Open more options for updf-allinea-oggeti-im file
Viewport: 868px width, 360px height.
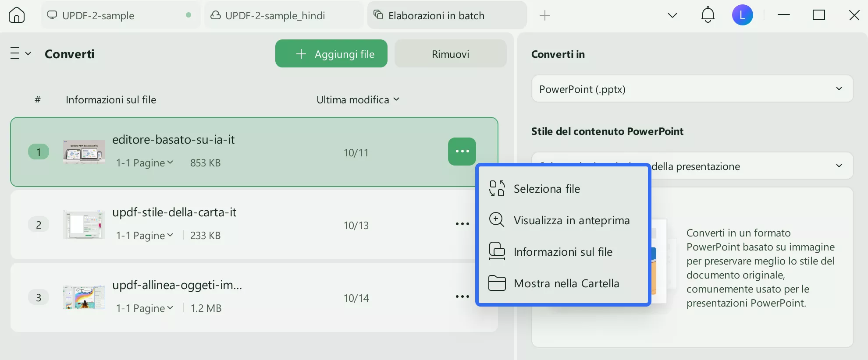click(462, 296)
